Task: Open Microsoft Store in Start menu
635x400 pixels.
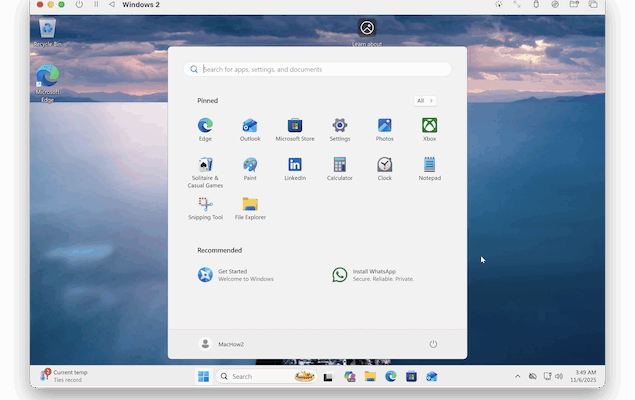Action: point(295,130)
